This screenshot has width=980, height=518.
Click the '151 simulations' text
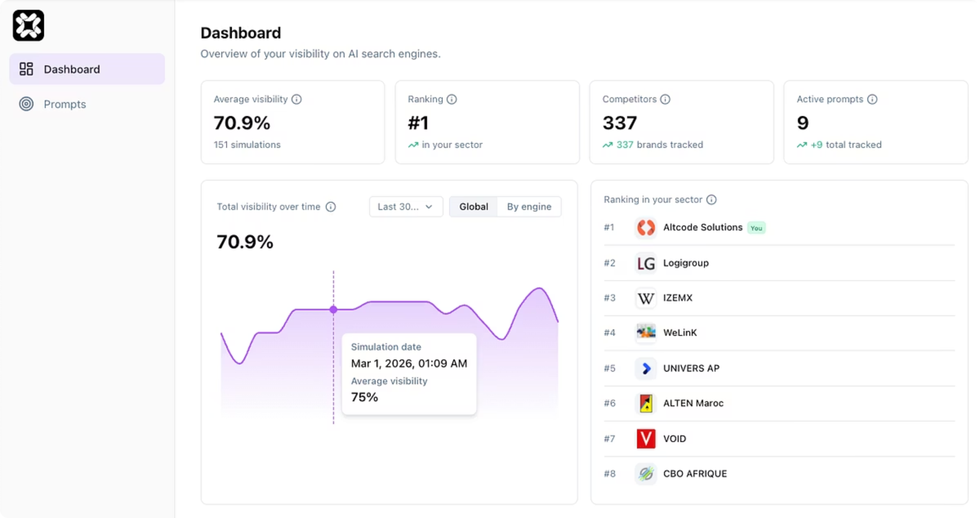247,145
